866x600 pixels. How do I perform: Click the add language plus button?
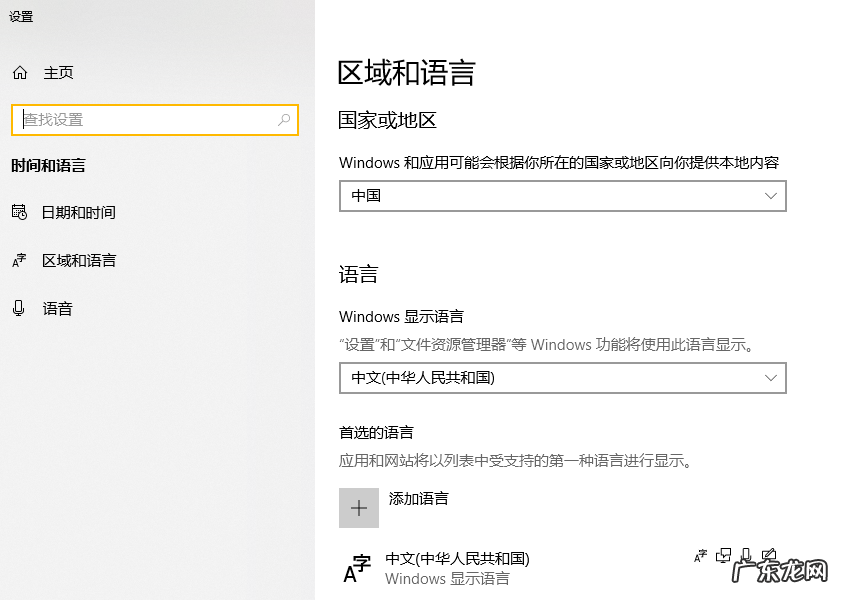[359, 508]
